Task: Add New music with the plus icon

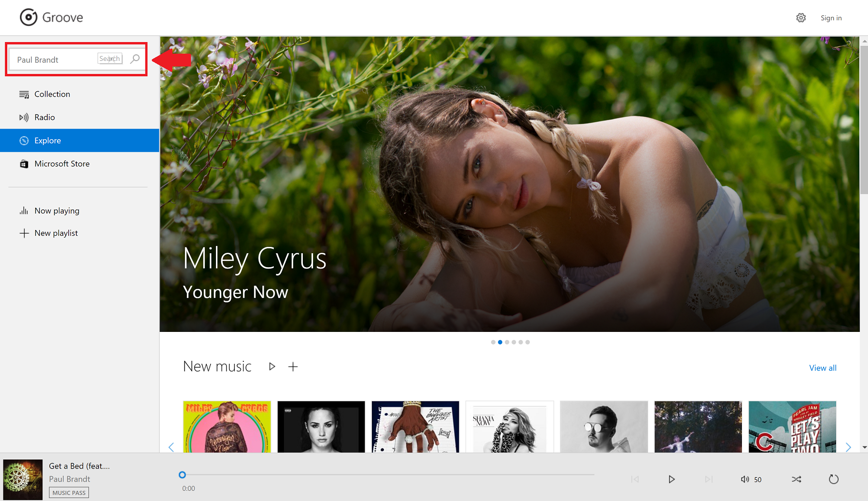Action: (x=293, y=367)
